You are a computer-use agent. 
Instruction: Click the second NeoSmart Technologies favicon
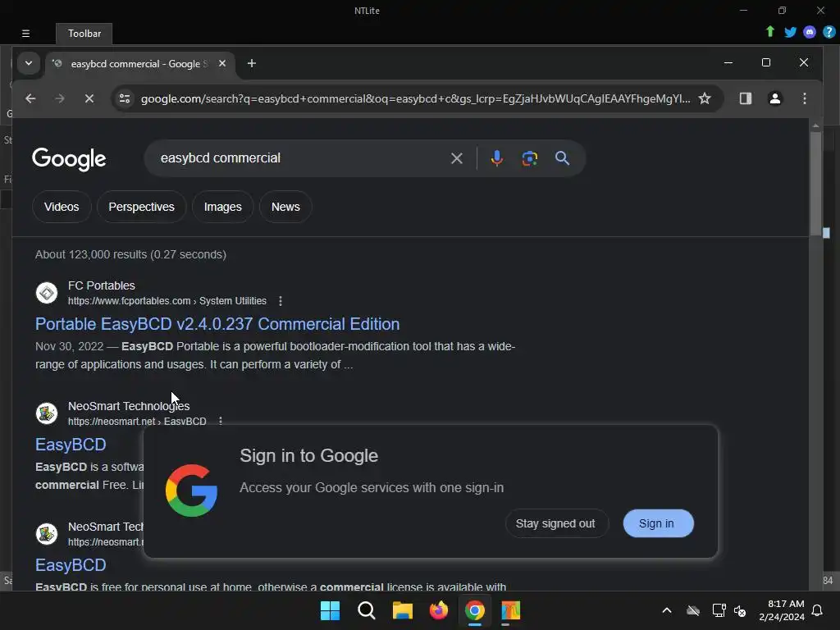47,533
